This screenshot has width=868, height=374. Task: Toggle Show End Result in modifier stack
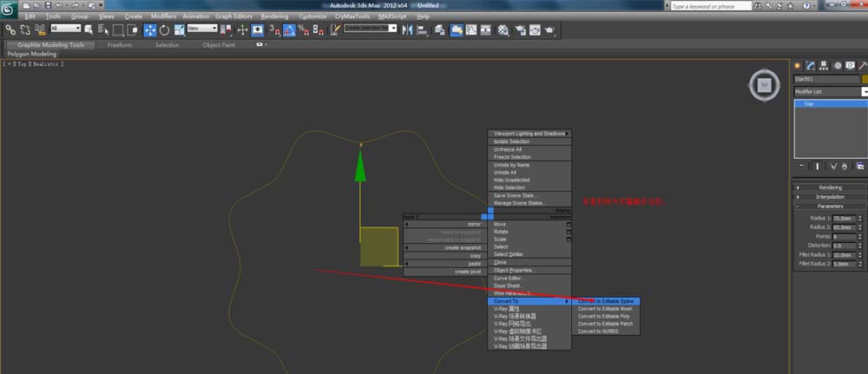(x=817, y=166)
